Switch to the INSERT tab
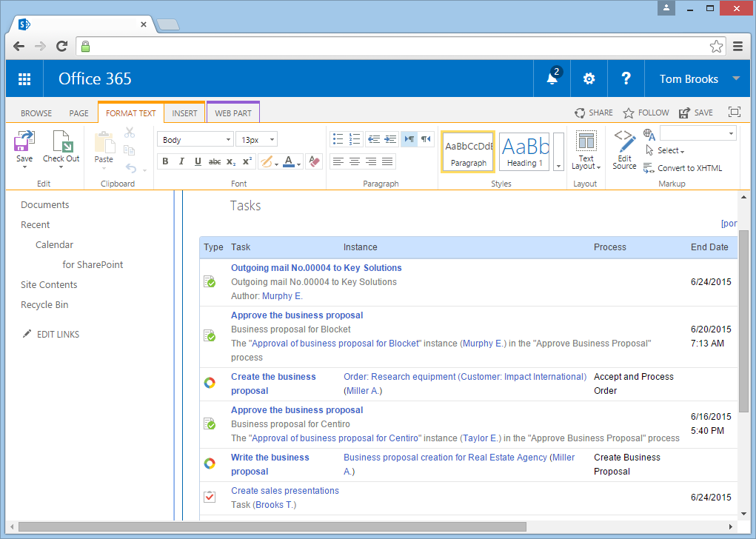 point(184,113)
